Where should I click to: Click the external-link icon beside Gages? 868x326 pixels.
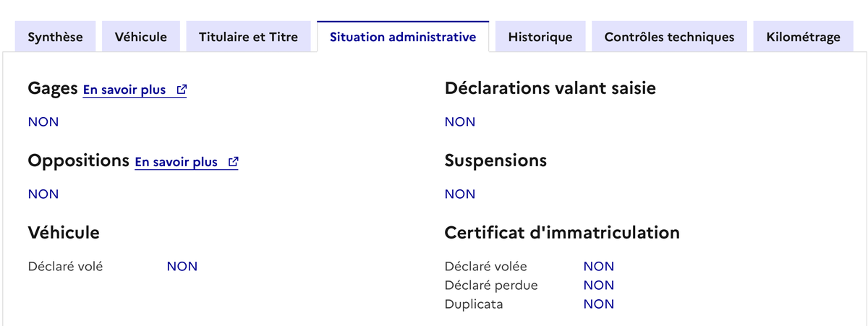182,90
